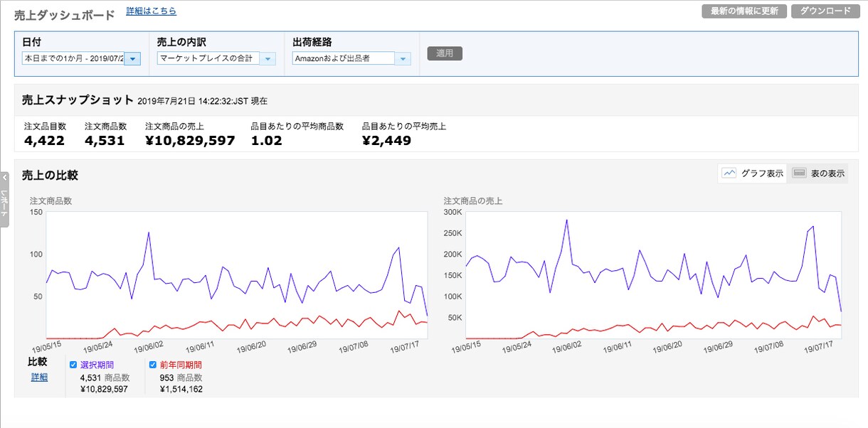868x428 pixels.
Task: Open the 詳細 link under 比較
Action: [39, 377]
